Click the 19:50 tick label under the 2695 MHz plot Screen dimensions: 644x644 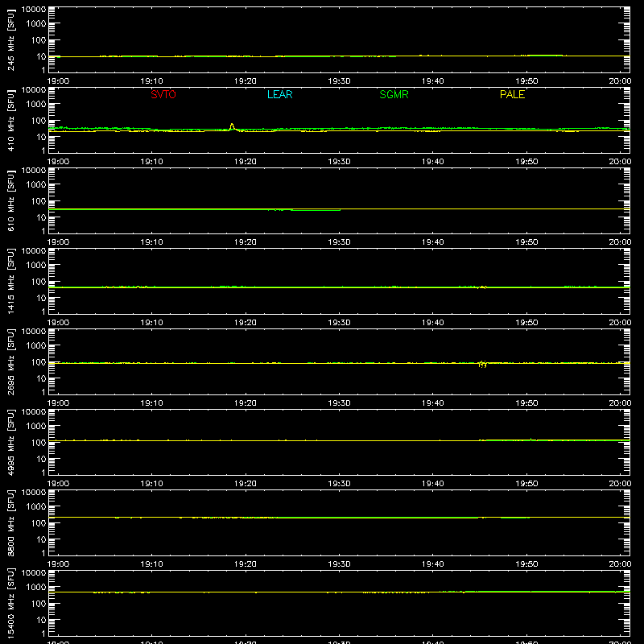(x=526, y=403)
